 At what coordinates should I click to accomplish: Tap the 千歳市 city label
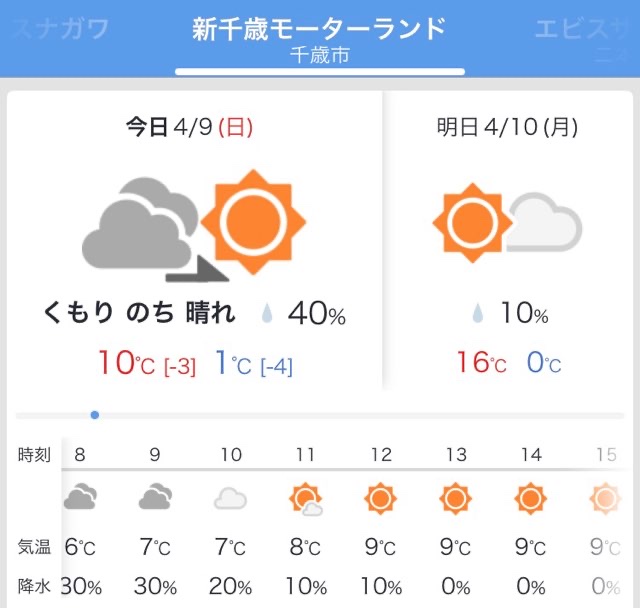(320, 55)
